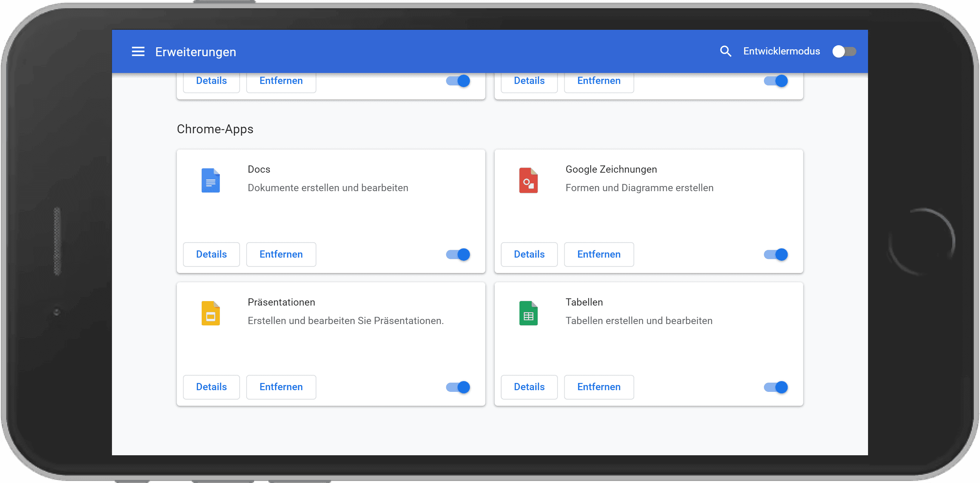Click the Tabellen app title
This screenshot has width=980, height=483.
584,302
